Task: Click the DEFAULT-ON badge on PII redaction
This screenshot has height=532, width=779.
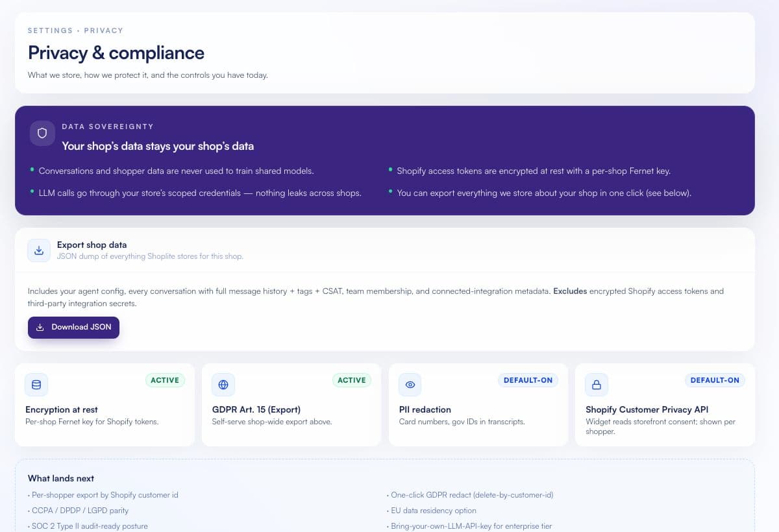Action: tap(528, 380)
